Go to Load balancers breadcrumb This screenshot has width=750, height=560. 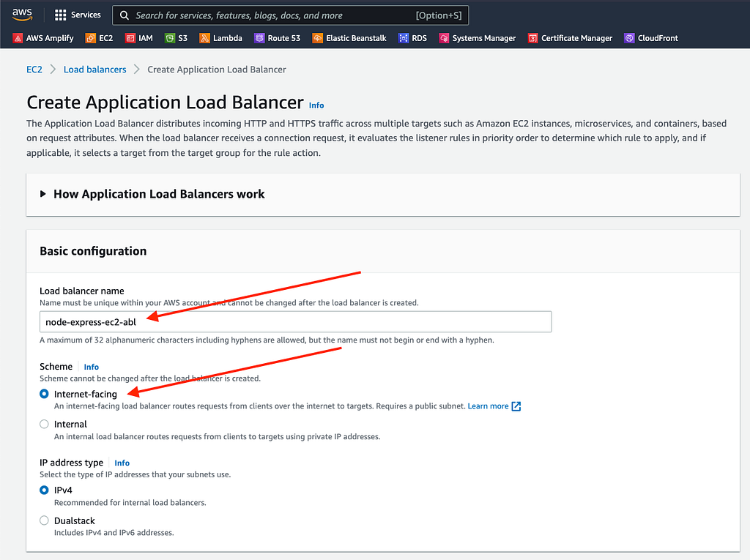point(94,70)
